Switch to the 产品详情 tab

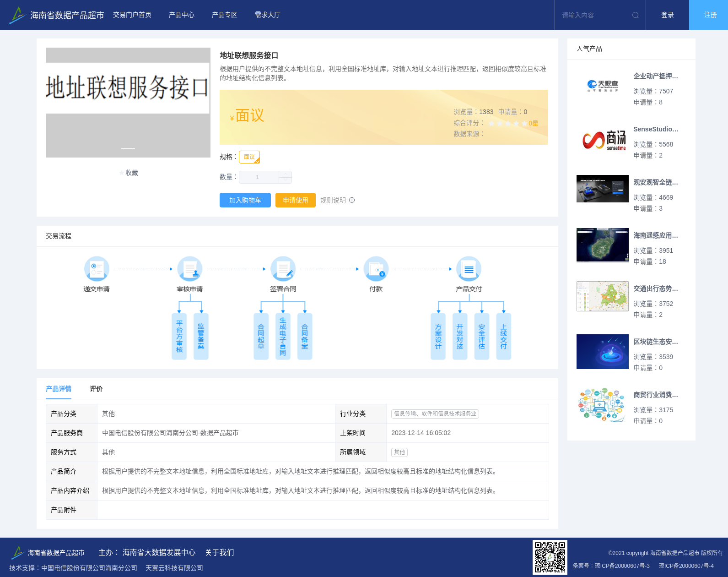59,389
